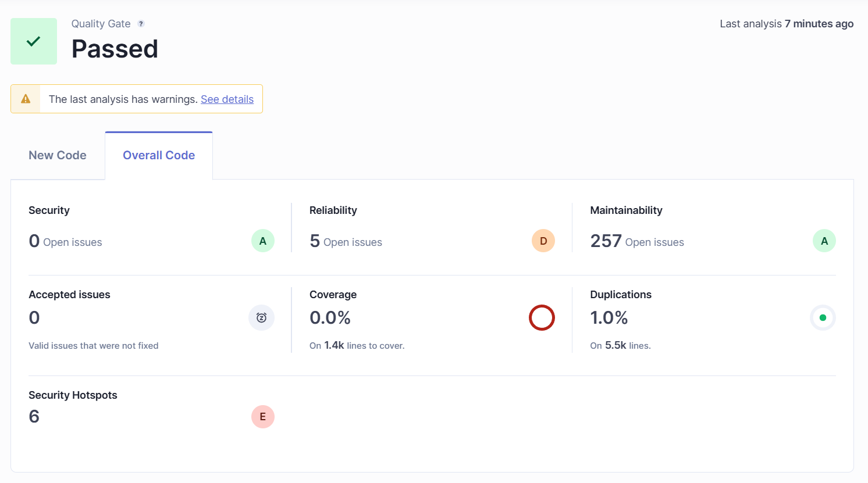
Task: Click the Accepted issues snooze clock icon
Action: (x=261, y=317)
